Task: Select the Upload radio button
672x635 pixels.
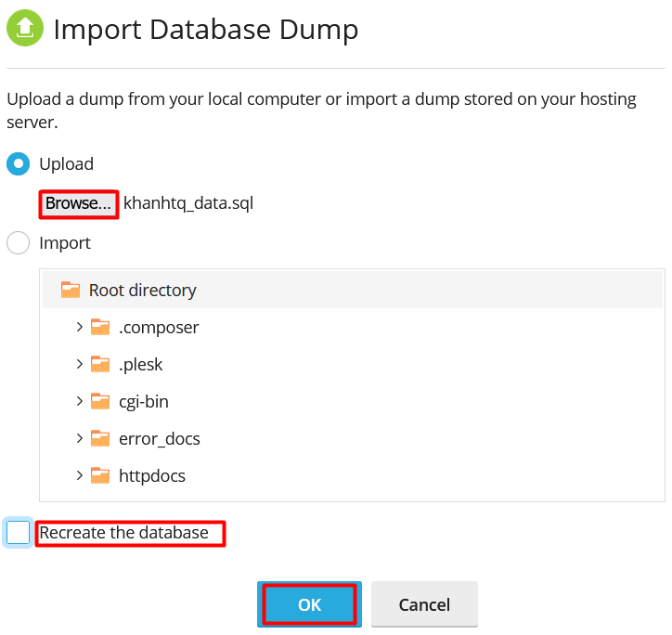Action: tap(19, 163)
